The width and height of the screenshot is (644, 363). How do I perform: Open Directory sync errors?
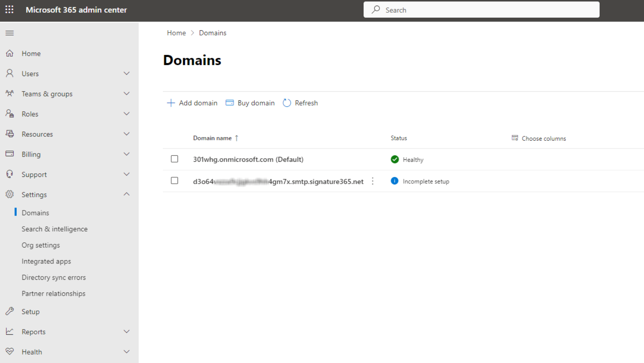(54, 277)
